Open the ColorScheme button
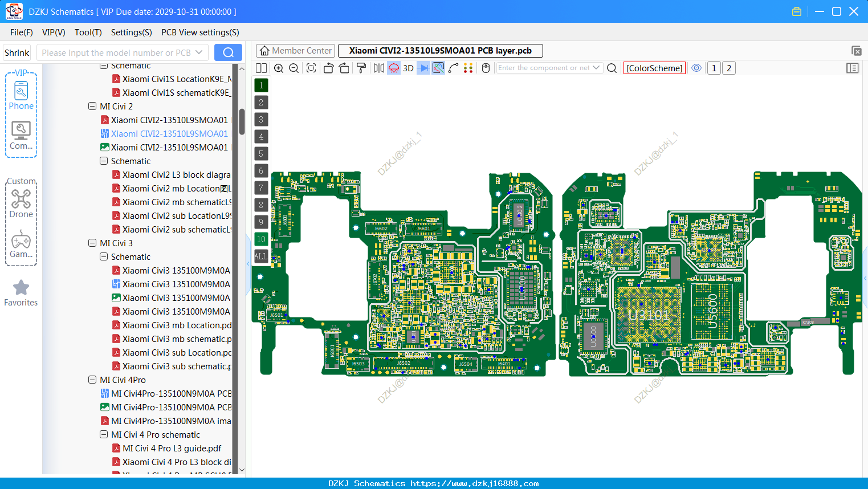Viewport: 868px width, 489px height. click(x=654, y=68)
